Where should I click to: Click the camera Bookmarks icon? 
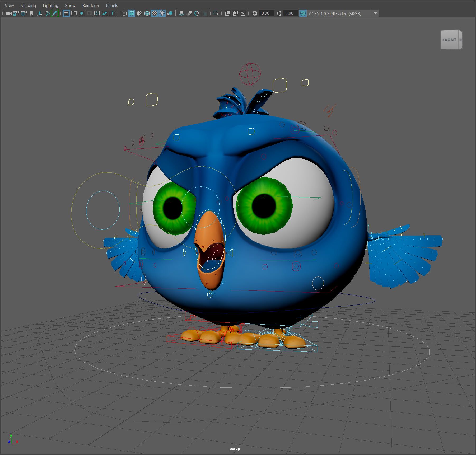point(32,13)
